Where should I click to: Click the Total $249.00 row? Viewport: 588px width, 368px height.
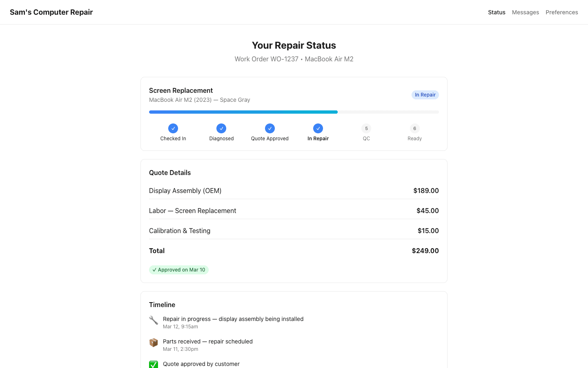294,251
